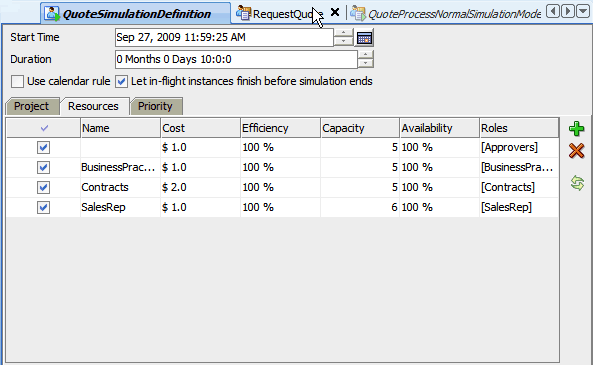The image size is (593, 365).
Task: Select the SalesRep name cell
Action: [121, 207]
